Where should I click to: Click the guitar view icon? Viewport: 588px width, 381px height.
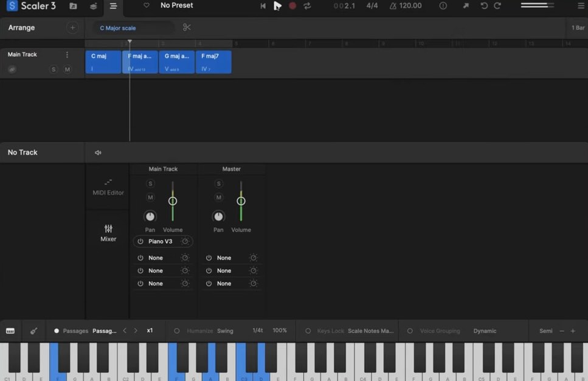tap(33, 331)
